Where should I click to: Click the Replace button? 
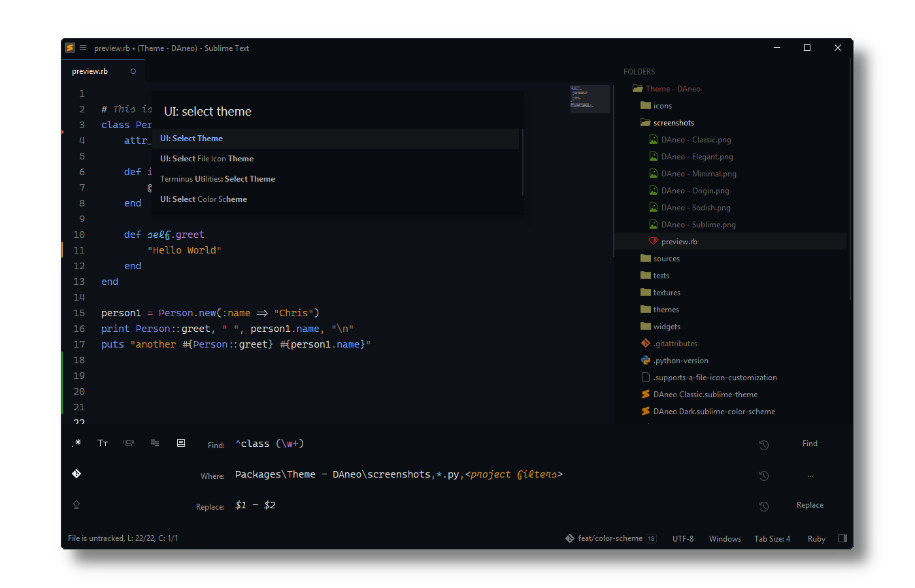810,505
